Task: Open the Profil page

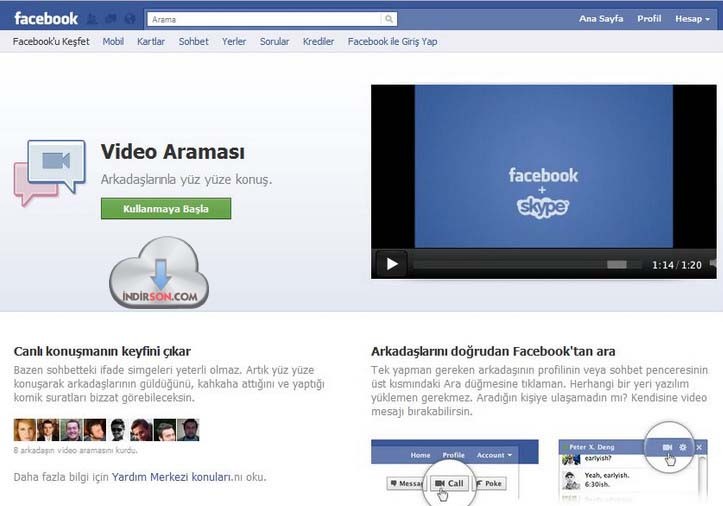Action: (649, 19)
